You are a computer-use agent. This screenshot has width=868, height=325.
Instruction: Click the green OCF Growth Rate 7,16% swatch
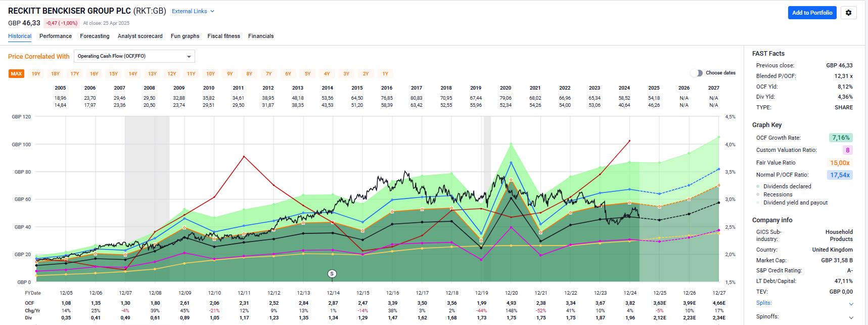pos(841,138)
